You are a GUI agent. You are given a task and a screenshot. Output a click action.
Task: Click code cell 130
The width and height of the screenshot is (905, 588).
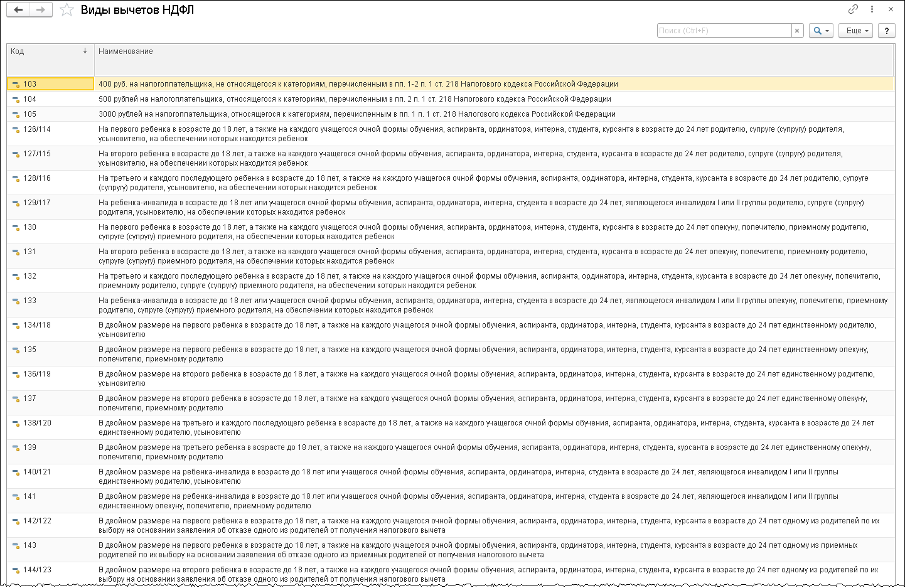[51, 232]
